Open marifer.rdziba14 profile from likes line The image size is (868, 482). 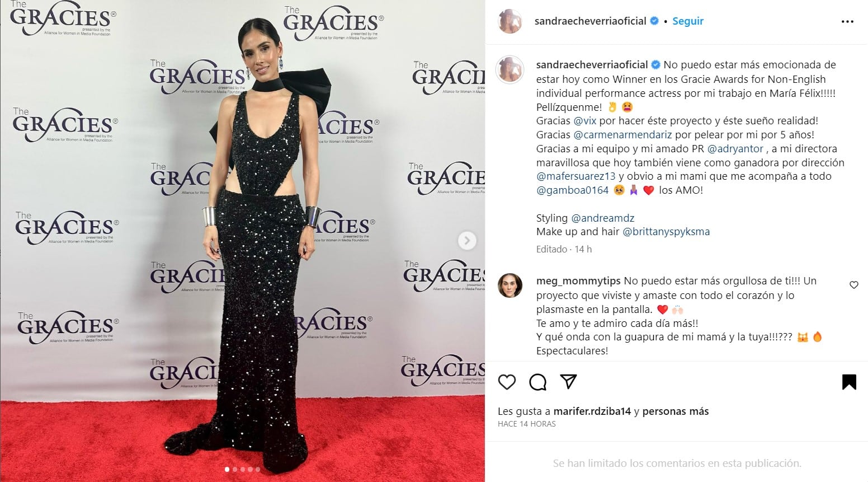click(592, 411)
